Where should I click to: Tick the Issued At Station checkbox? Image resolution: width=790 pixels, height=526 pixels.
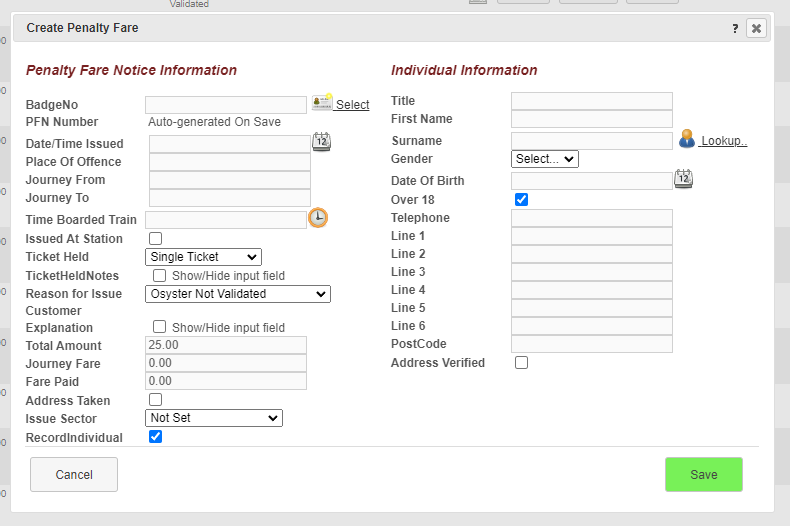(x=155, y=239)
